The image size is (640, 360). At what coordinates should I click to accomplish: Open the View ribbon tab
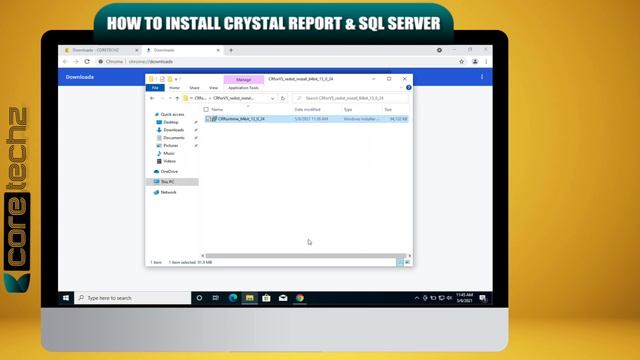pyautogui.click(x=213, y=88)
